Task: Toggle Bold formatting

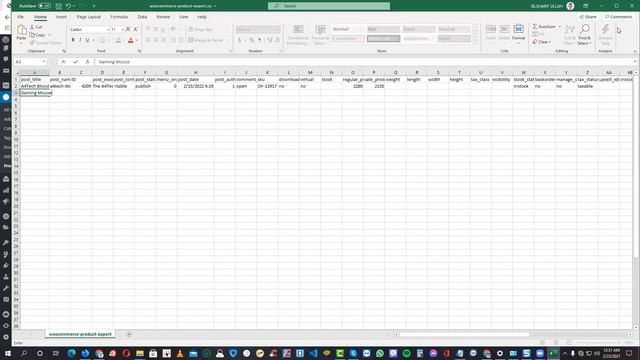Action: 73,40
